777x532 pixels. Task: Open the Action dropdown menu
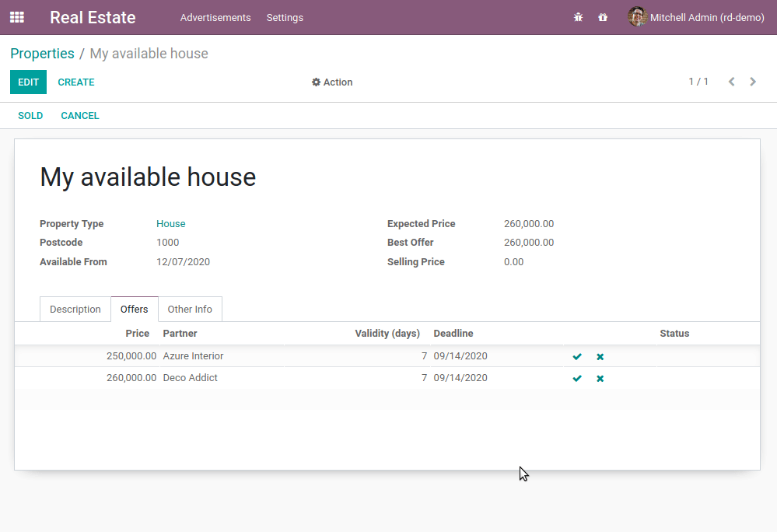(x=332, y=82)
